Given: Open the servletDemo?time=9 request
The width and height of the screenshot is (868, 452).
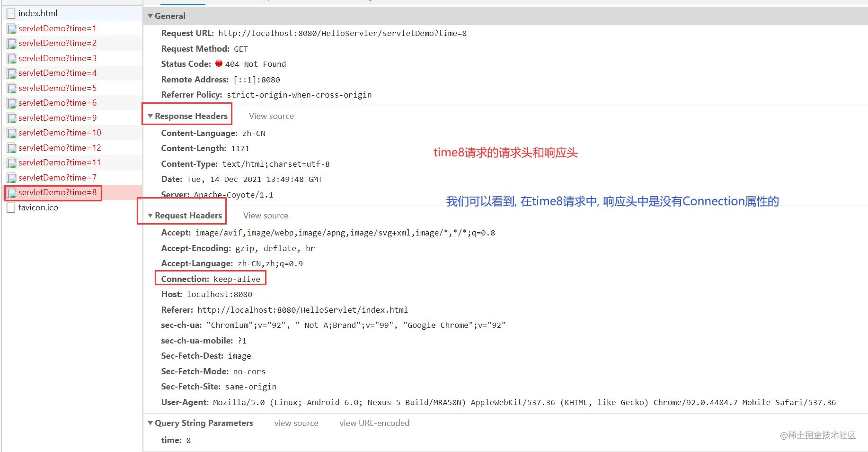Looking at the screenshot, I should [x=57, y=118].
